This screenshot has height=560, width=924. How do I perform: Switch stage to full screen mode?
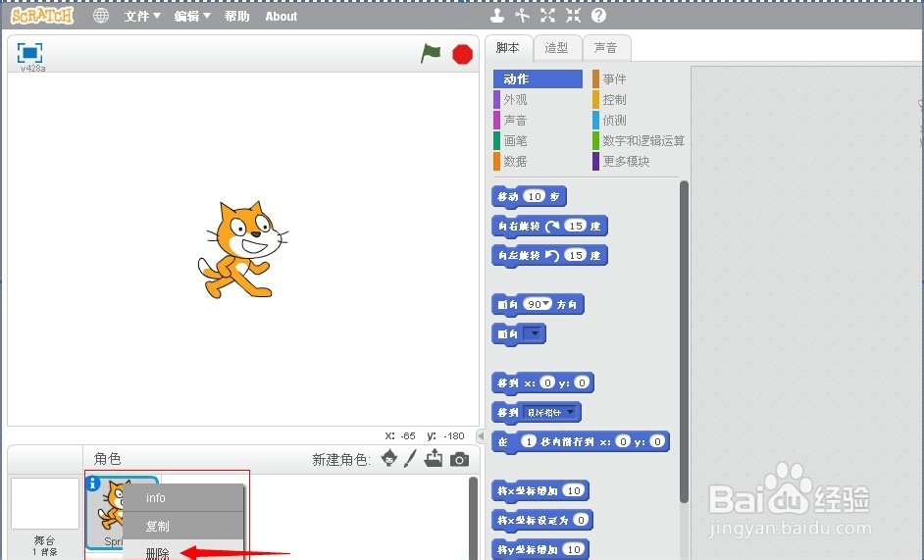30,52
